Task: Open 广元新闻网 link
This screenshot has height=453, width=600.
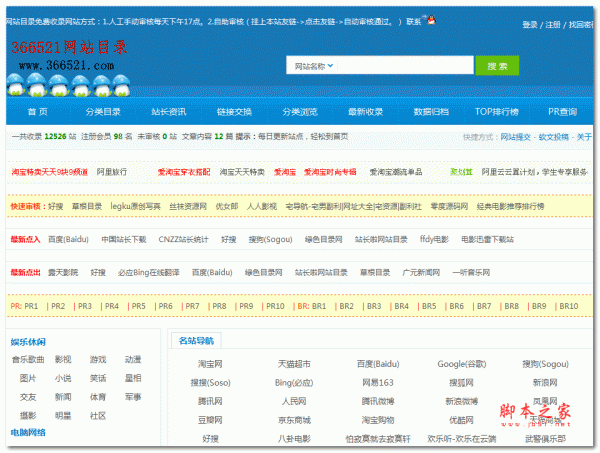Action: pyautogui.click(x=421, y=272)
